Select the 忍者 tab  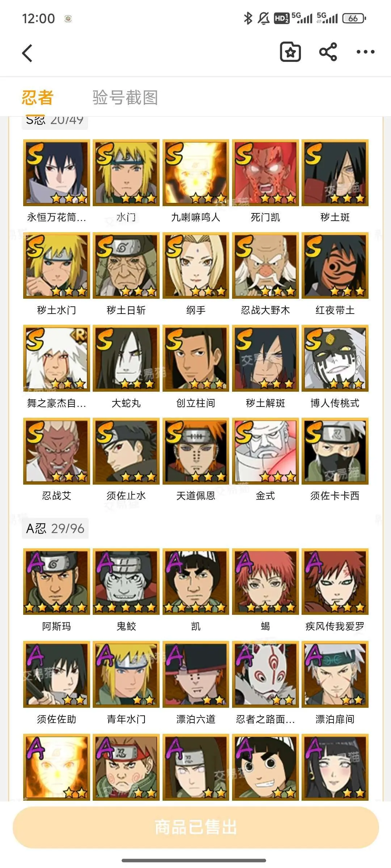38,98
